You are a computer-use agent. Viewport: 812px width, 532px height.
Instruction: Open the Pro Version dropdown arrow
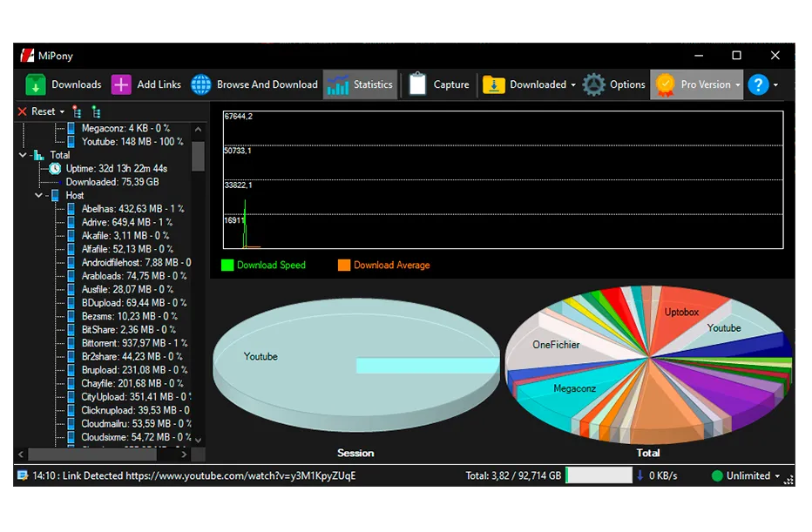(x=738, y=84)
